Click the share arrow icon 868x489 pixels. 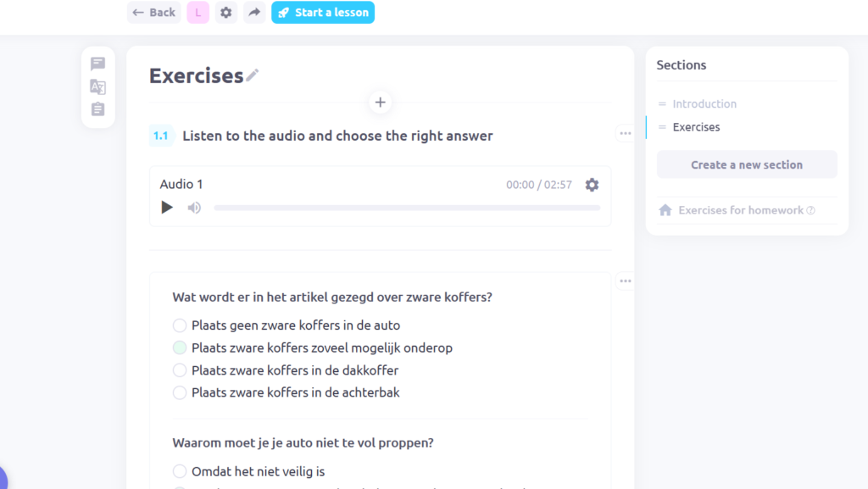tap(254, 12)
